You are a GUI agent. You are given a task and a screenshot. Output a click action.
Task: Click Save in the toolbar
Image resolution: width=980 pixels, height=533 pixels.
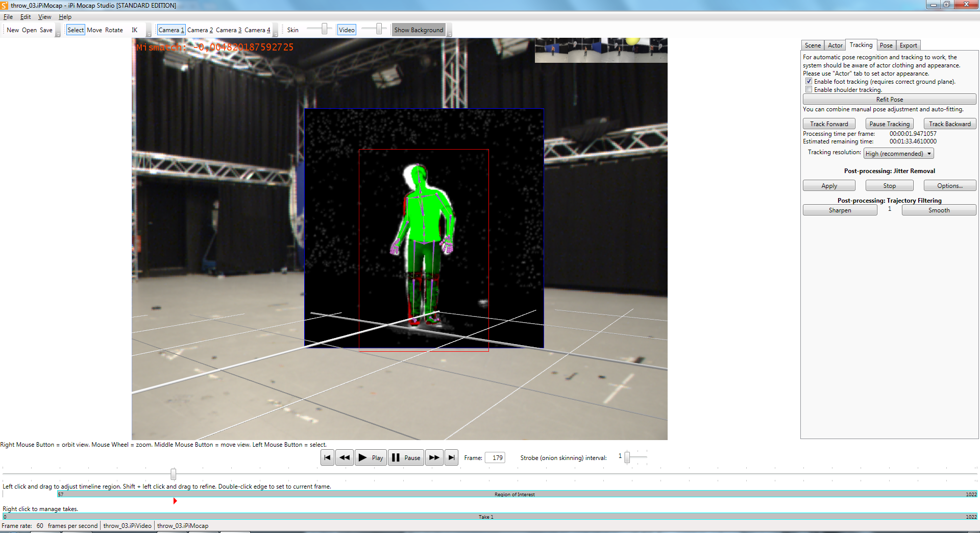pyautogui.click(x=46, y=30)
